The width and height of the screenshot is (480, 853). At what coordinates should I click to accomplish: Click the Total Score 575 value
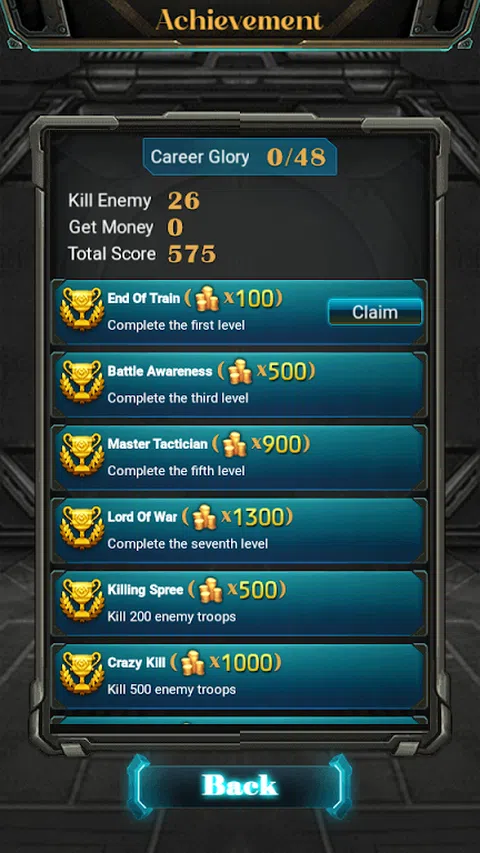coord(192,254)
